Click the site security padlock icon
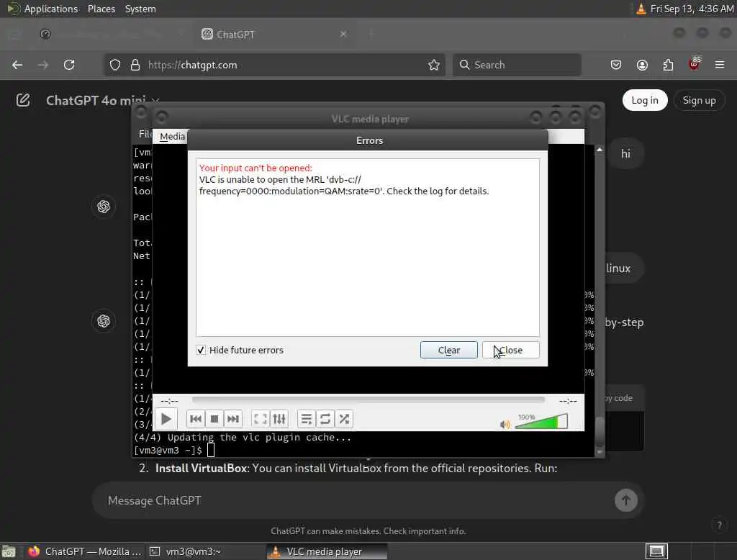Image resolution: width=737 pixels, height=560 pixels. coord(135,65)
